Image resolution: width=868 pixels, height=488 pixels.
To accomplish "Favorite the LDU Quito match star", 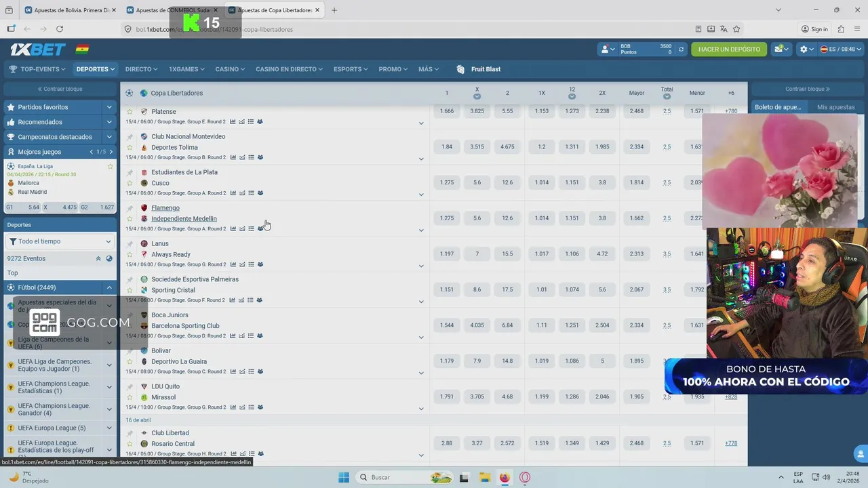I will pyautogui.click(x=130, y=397).
